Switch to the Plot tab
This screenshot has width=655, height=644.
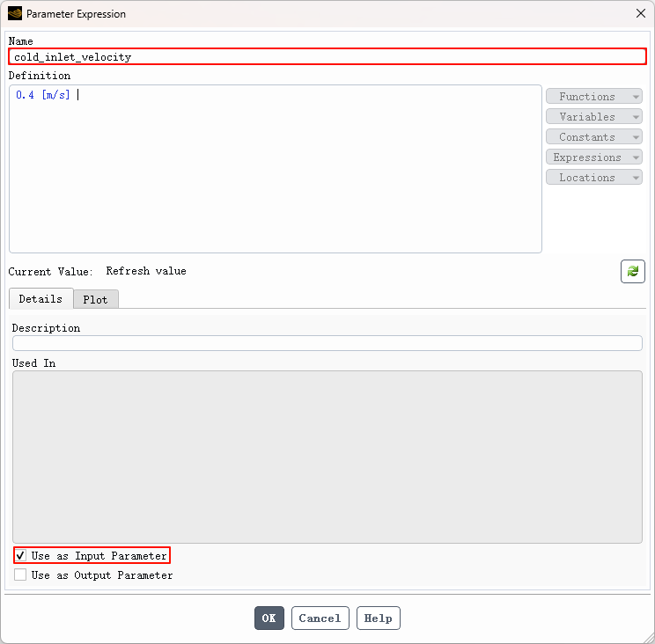tap(96, 299)
